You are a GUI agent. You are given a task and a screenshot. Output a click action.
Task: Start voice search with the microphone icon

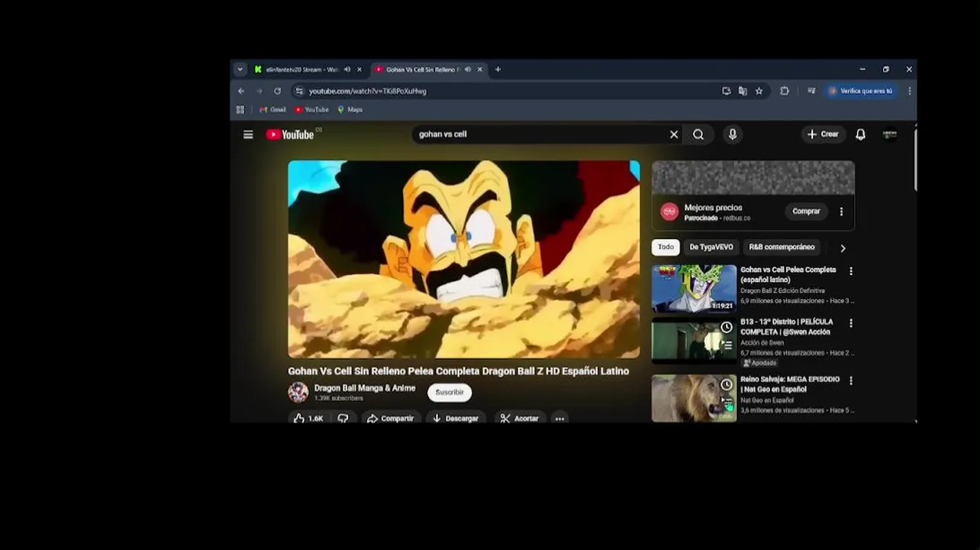click(733, 134)
